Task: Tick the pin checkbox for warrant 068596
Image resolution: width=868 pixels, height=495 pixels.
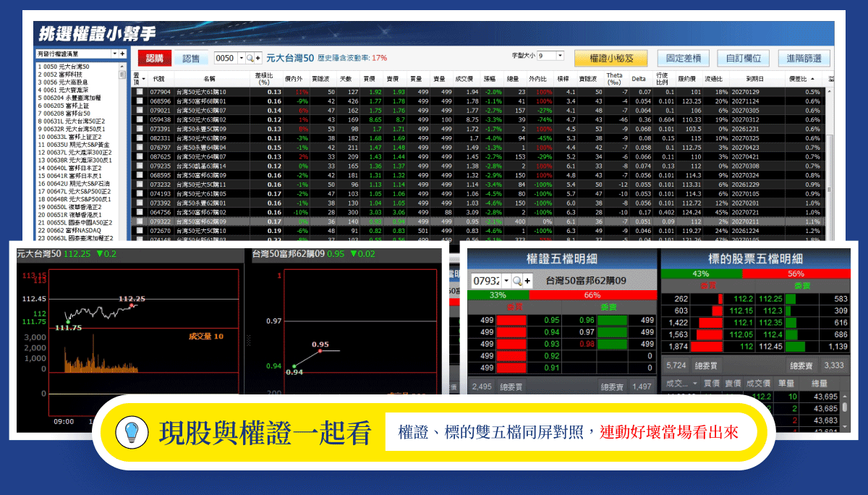Action: [x=140, y=101]
